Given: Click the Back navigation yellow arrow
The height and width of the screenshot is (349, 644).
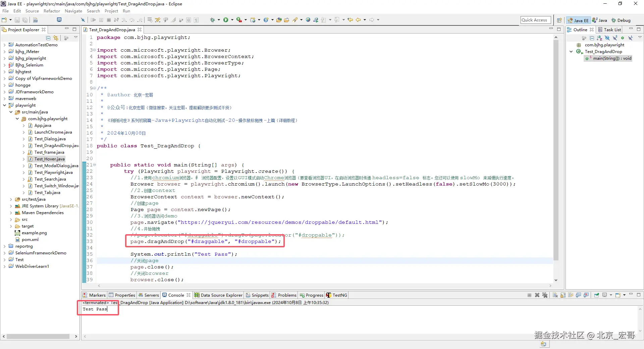Looking at the screenshot, I should pyautogui.click(x=358, y=20).
